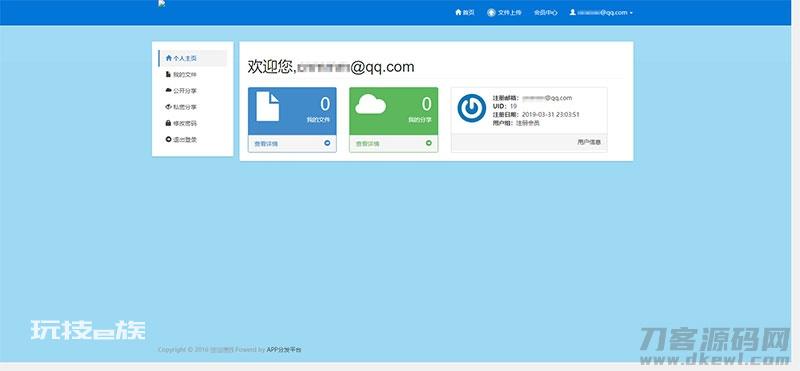Click the eye icon beside 私密分享
Screen dimensions: 800x371
point(168,107)
